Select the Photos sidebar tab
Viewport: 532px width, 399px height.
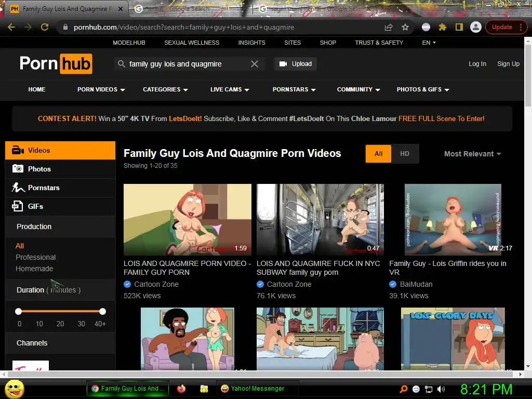coord(61,169)
